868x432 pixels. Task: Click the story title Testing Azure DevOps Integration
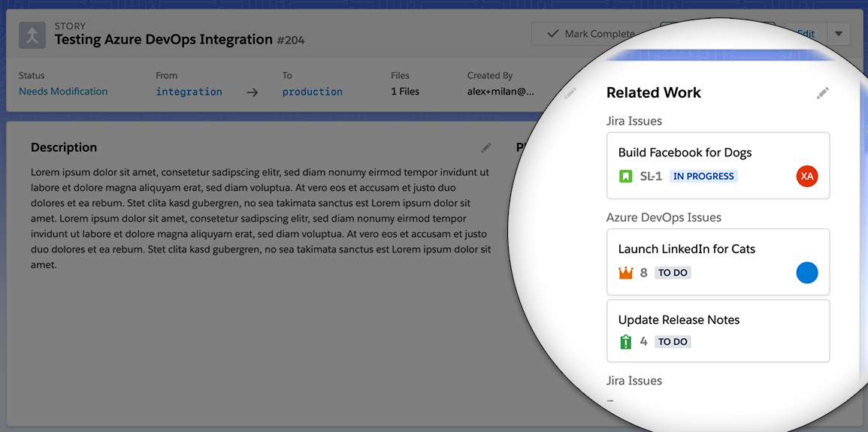point(163,39)
